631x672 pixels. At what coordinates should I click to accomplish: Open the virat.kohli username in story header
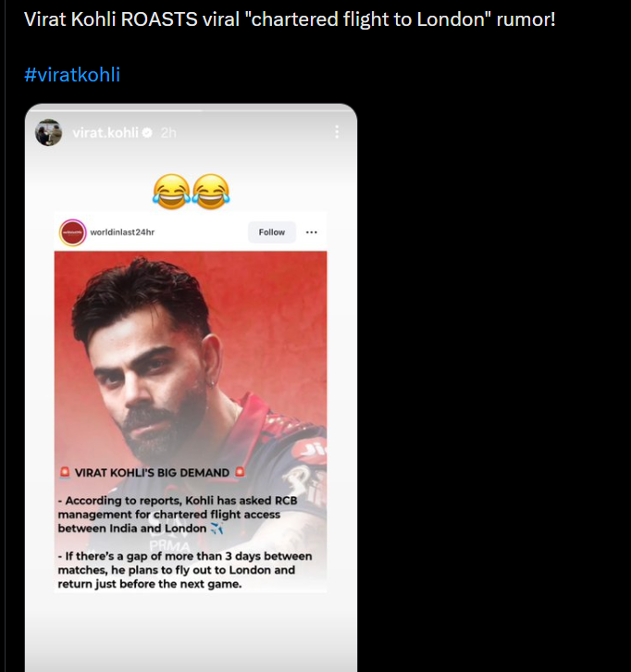coord(105,133)
